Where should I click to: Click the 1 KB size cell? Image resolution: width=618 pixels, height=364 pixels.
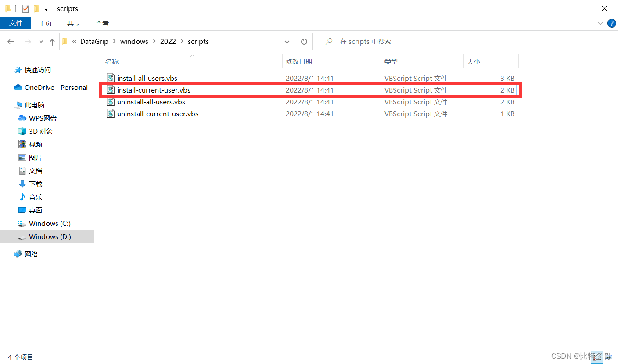507,114
